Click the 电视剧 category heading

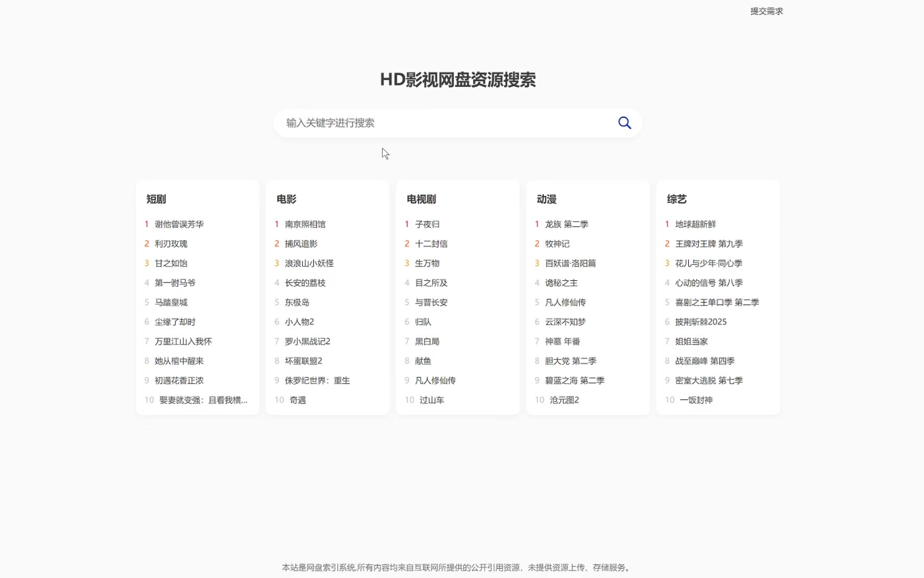point(421,199)
